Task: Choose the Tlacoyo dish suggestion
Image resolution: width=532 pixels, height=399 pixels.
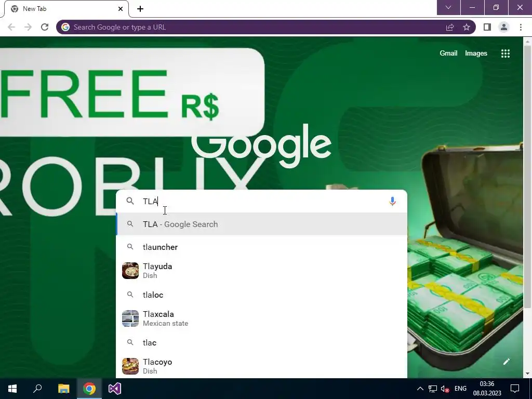Action: (262, 366)
